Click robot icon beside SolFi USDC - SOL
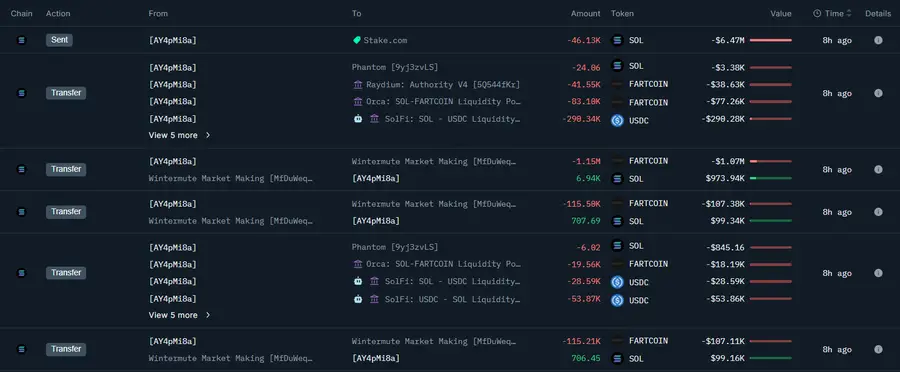 tap(358, 299)
